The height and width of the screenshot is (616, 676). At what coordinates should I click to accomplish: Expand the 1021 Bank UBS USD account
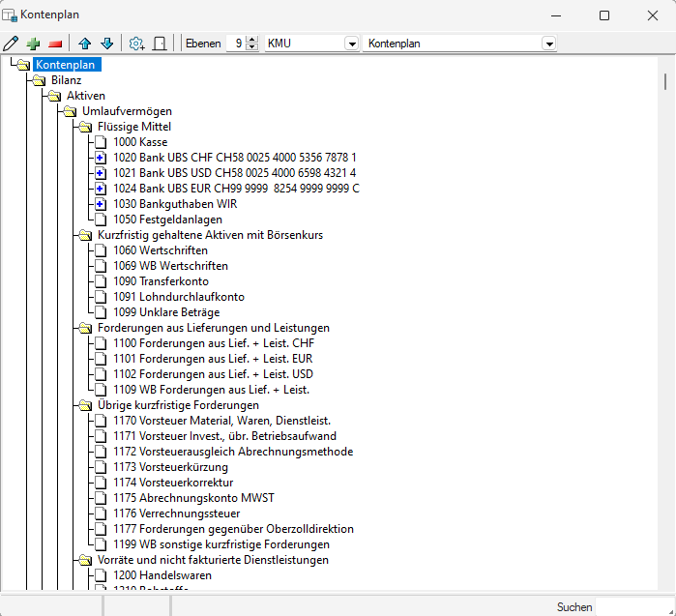[x=100, y=173]
